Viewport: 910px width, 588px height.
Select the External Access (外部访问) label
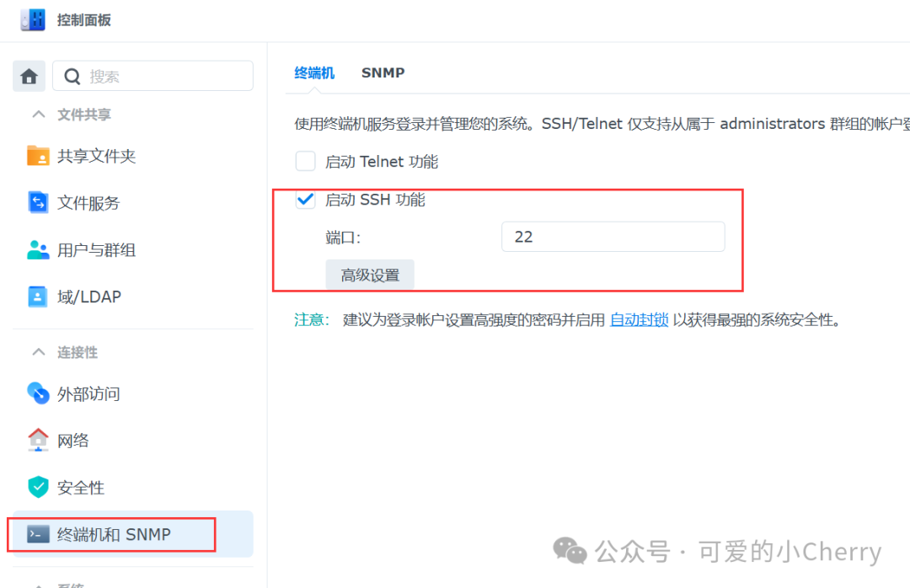pos(88,394)
